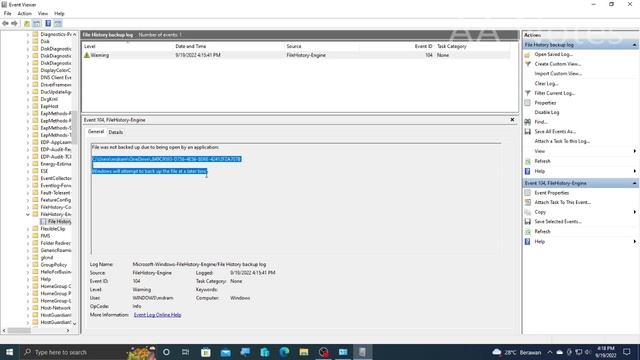
Task: Go back with the toolbar Back arrow
Action: pos(5,24)
